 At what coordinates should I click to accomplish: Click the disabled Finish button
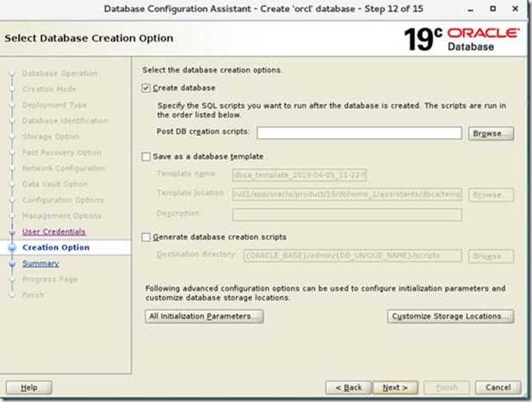[x=447, y=387]
